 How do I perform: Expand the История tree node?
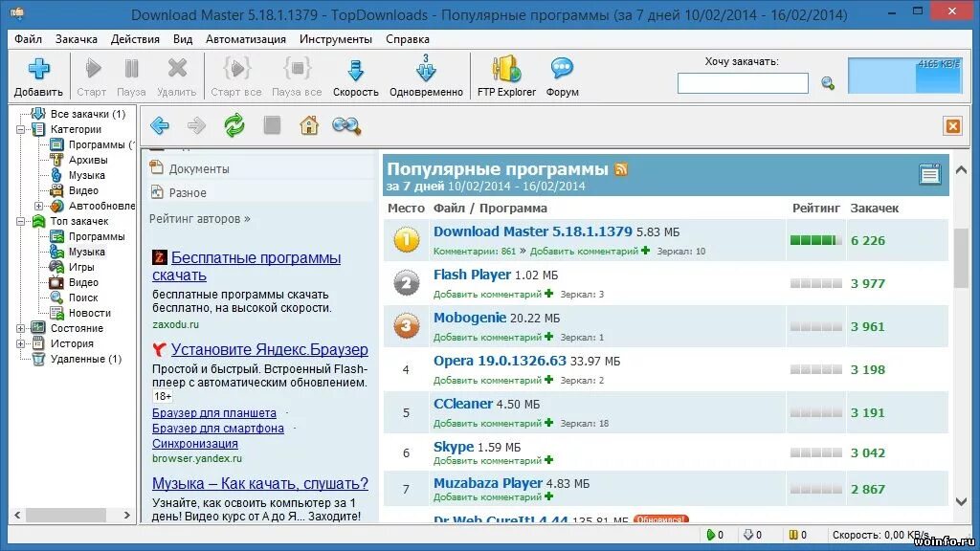click(21, 343)
